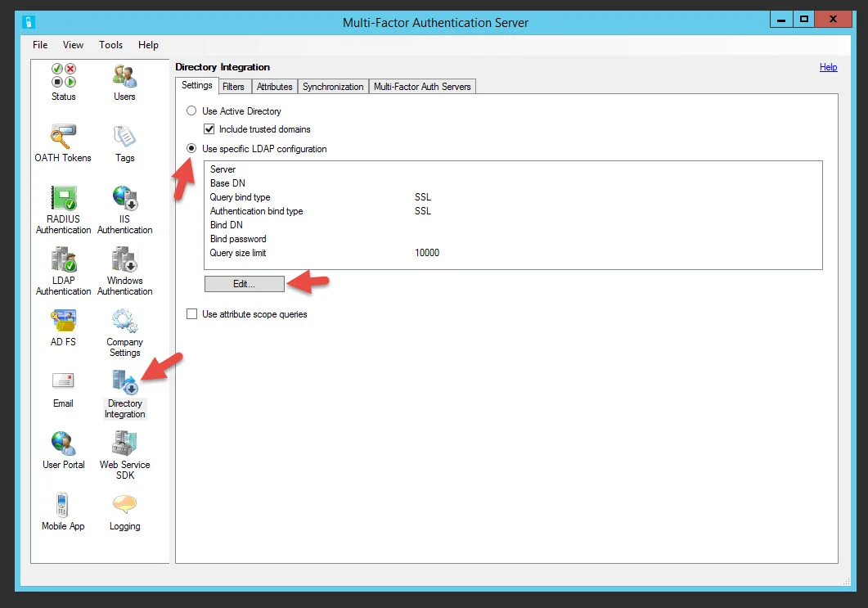Select the LDAP Authentication icon
This screenshot has width=868, height=608.
pos(64,259)
